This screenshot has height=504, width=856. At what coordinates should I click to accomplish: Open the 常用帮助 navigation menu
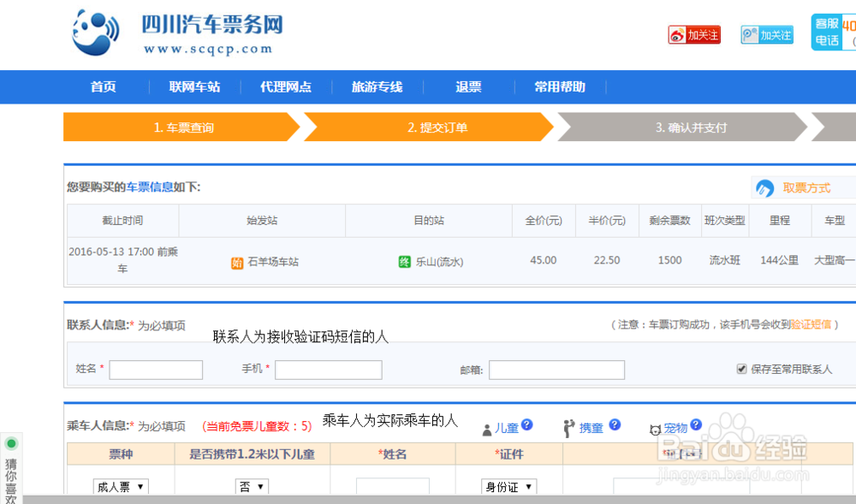pos(559,86)
